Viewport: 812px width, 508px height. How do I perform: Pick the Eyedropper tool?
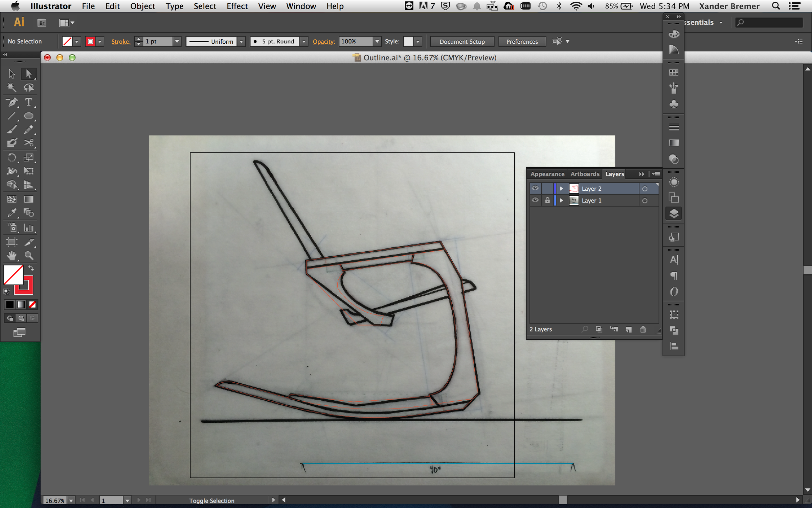click(12, 213)
